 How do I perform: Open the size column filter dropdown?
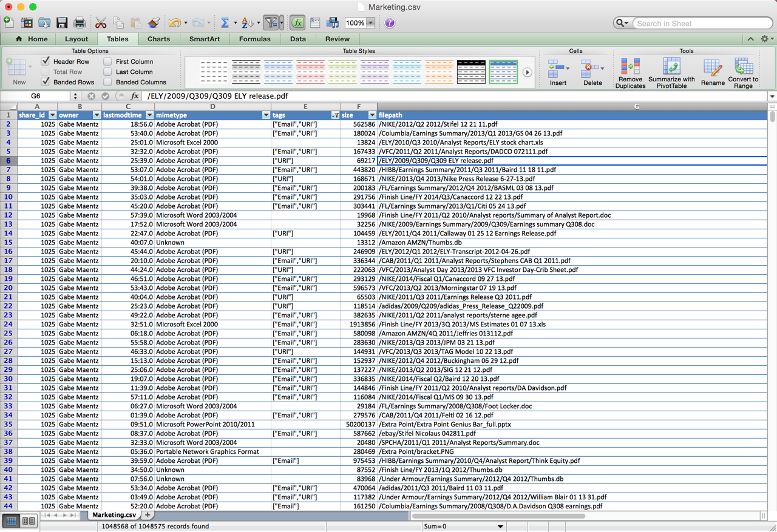(x=372, y=115)
